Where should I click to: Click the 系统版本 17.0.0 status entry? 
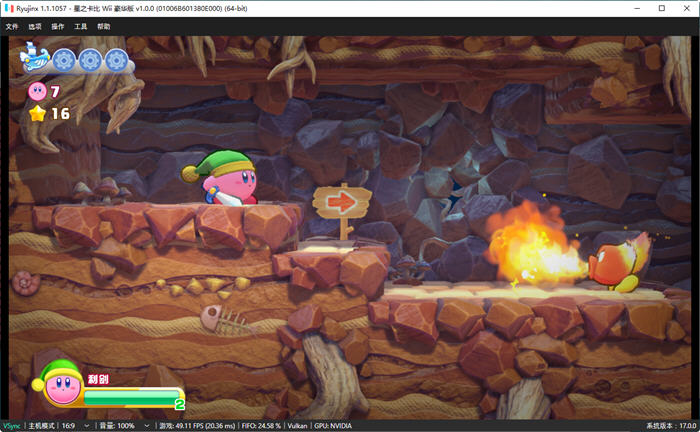[x=671, y=426]
